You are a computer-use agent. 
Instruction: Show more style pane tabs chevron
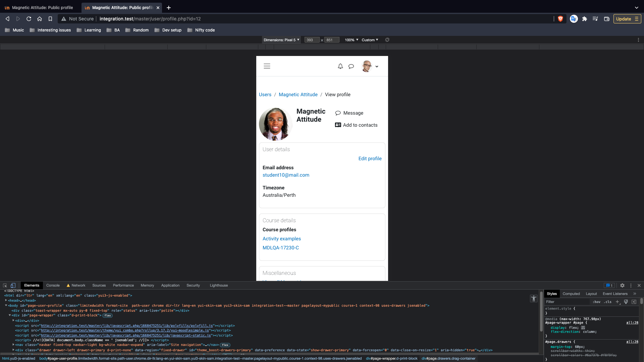635,294
